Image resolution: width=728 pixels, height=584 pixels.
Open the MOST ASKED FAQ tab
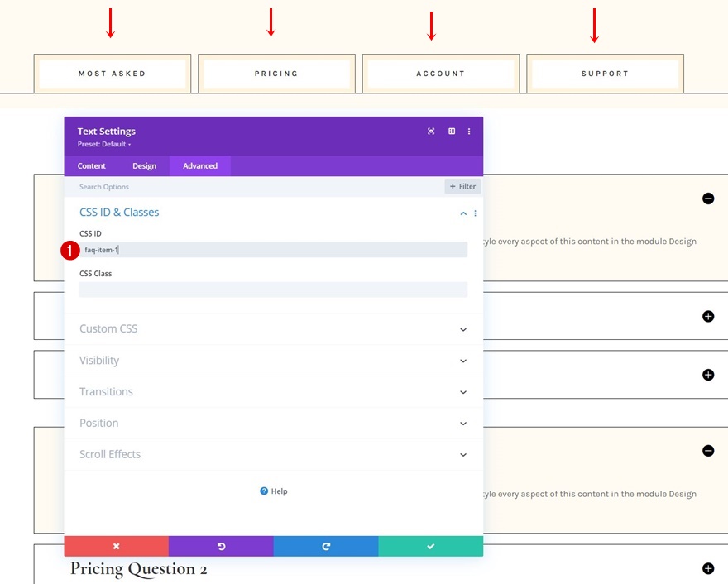pyautogui.click(x=113, y=74)
